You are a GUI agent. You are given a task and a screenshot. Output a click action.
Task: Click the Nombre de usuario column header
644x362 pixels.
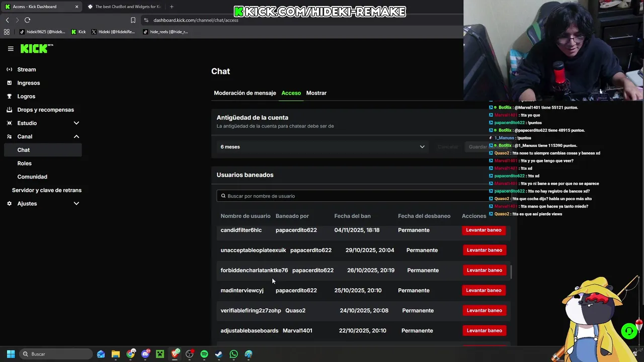click(x=246, y=216)
